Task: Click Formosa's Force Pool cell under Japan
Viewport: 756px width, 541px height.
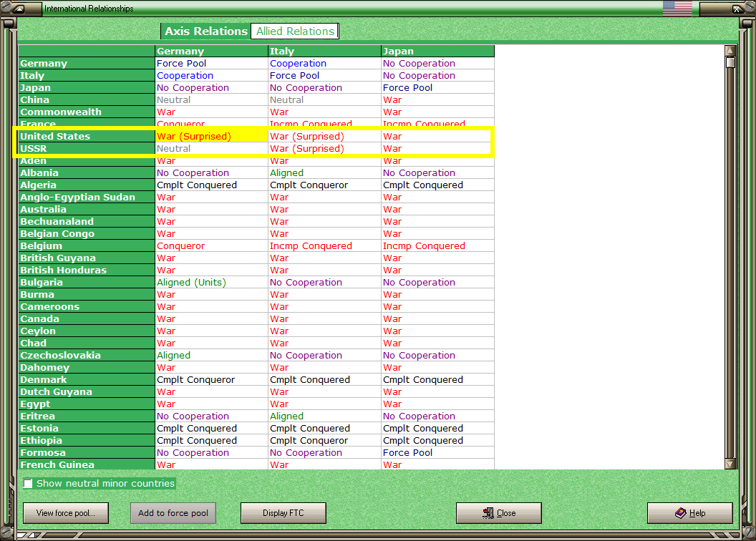Action: 438,452
